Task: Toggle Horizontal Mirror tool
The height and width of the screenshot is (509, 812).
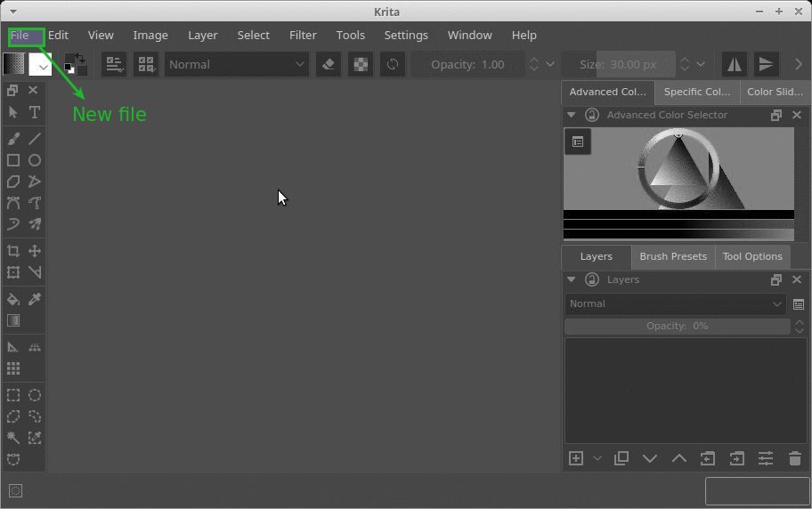Action: tap(735, 64)
